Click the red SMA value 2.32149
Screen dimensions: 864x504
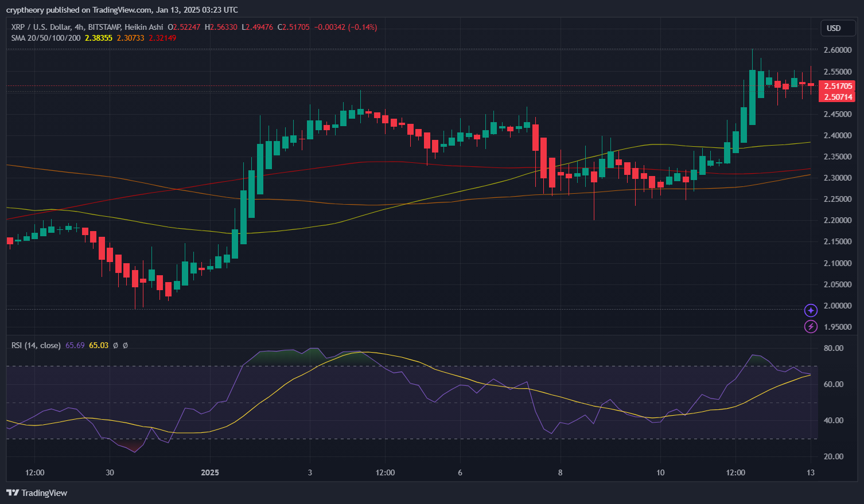163,38
